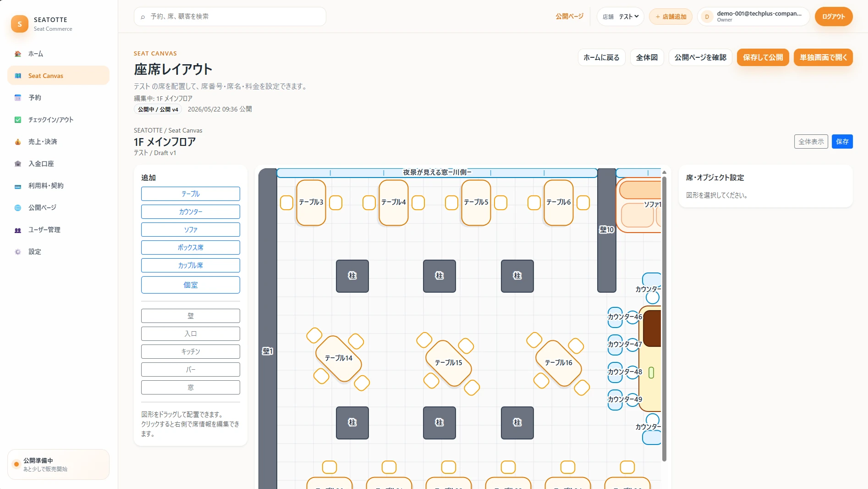Viewport: 868px width, 489px height.
Task: Select the テーブル6 table on canvas
Action: 559,202
